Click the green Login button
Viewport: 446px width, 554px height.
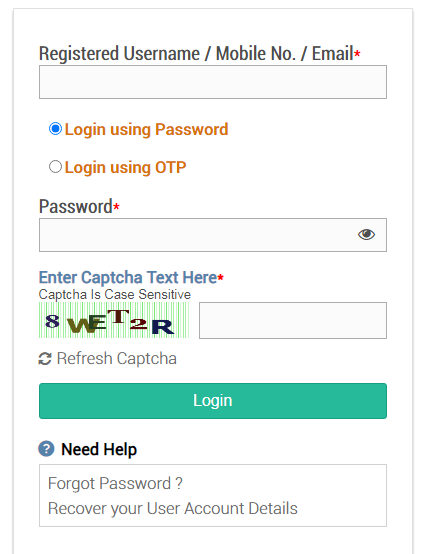click(213, 401)
